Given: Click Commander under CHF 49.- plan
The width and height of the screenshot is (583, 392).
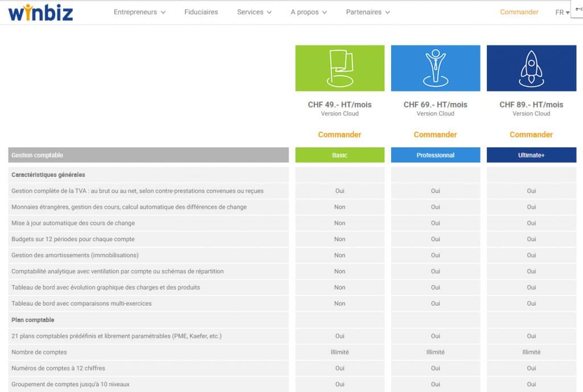Looking at the screenshot, I should [339, 134].
